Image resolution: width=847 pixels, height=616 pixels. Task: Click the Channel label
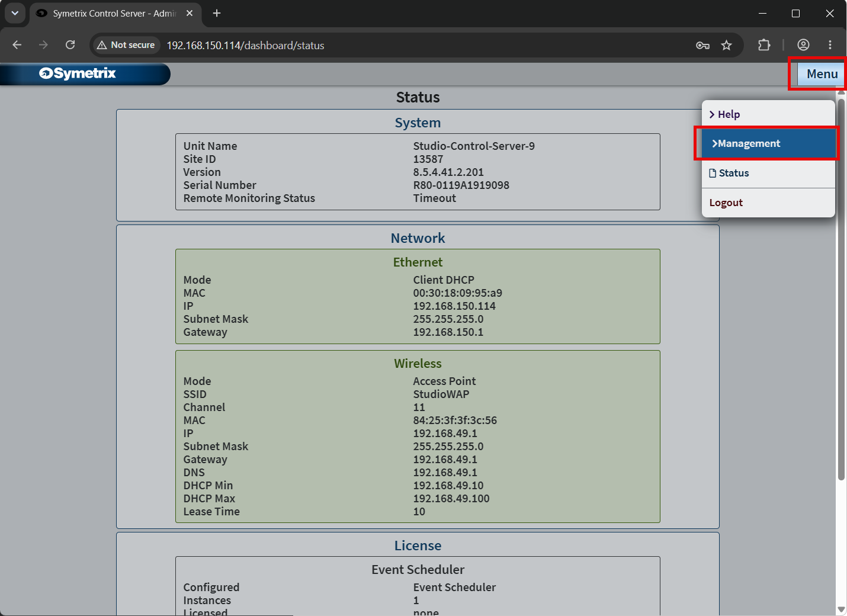(204, 407)
